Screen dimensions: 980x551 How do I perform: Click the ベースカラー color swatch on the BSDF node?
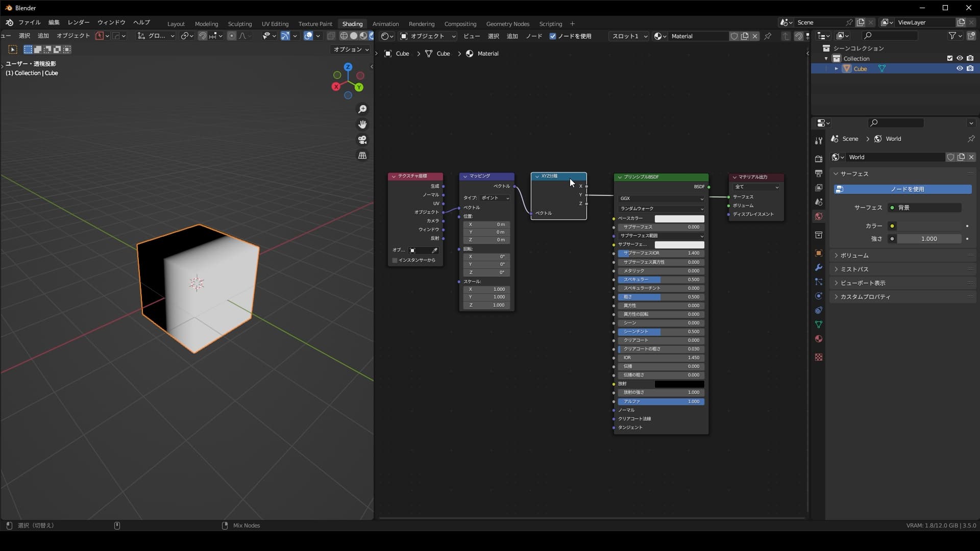point(679,218)
